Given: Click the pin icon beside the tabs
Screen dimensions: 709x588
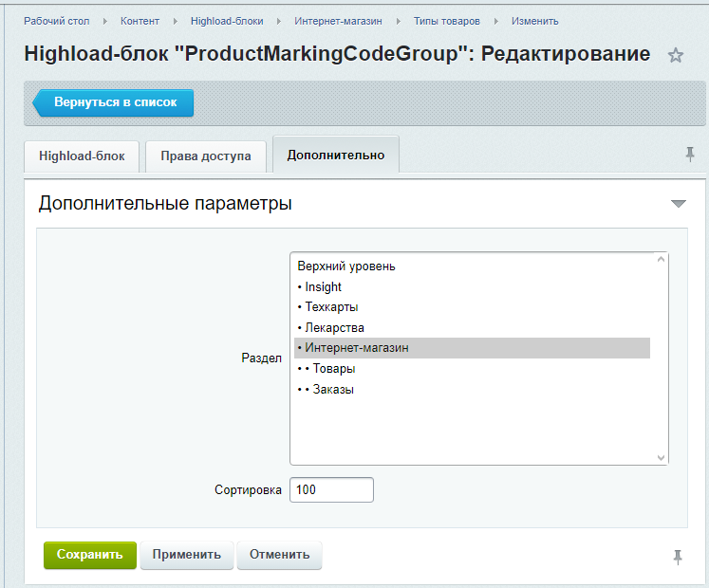Looking at the screenshot, I should pyautogui.click(x=690, y=155).
